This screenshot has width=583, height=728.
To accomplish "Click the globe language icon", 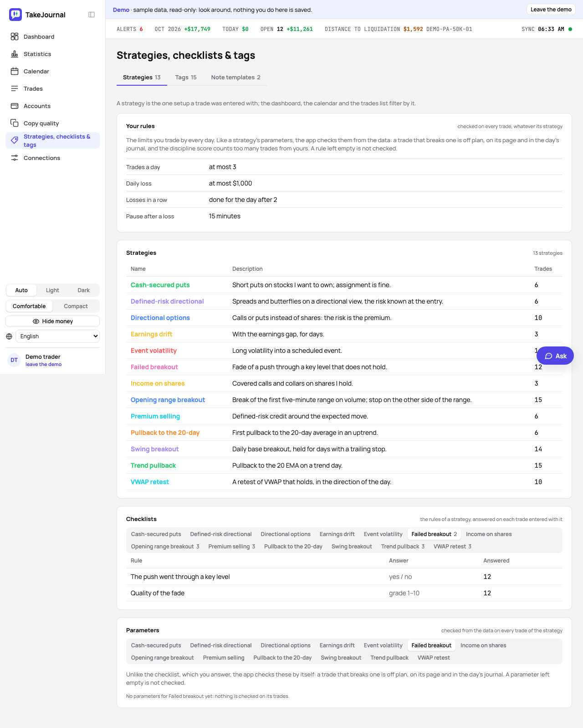I will click(x=9, y=336).
